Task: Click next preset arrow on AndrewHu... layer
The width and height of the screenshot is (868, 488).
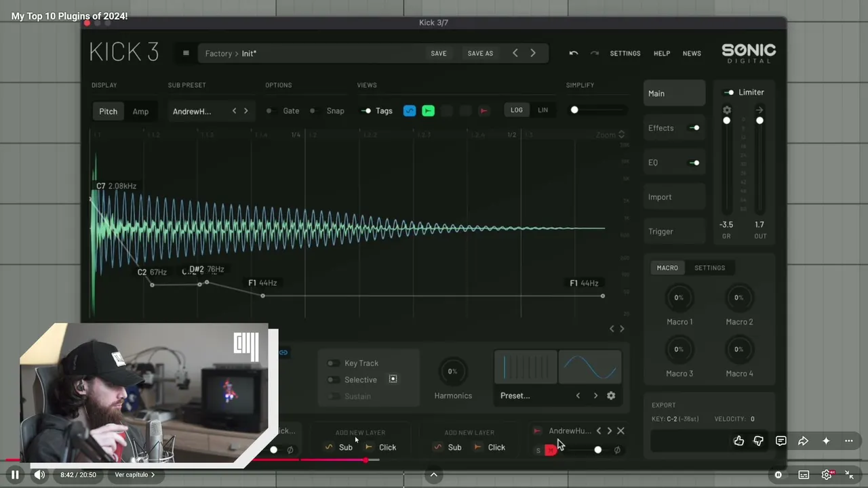Action: point(609,431)
